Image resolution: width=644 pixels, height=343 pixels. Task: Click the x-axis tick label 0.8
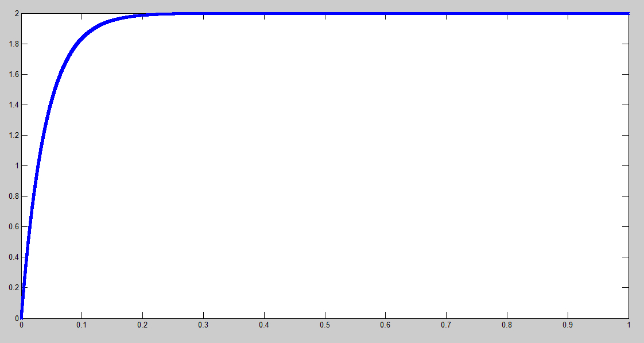click(x=507, y=325)
